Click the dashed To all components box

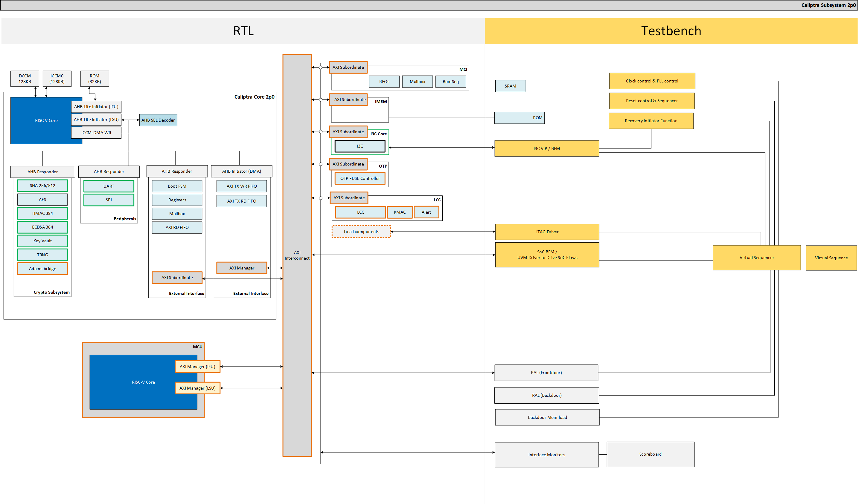(361, 232)
